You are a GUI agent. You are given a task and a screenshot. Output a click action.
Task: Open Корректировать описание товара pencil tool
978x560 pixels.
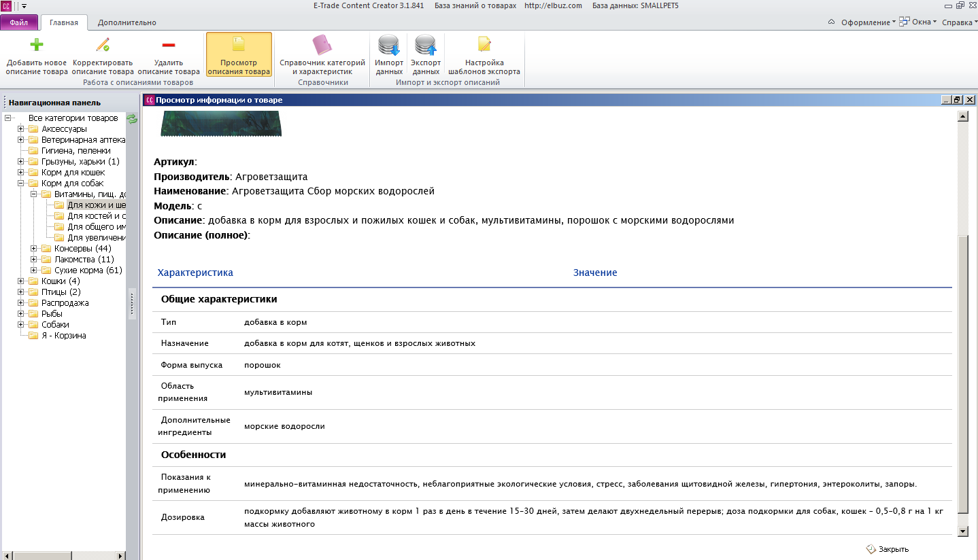point(103,54)
